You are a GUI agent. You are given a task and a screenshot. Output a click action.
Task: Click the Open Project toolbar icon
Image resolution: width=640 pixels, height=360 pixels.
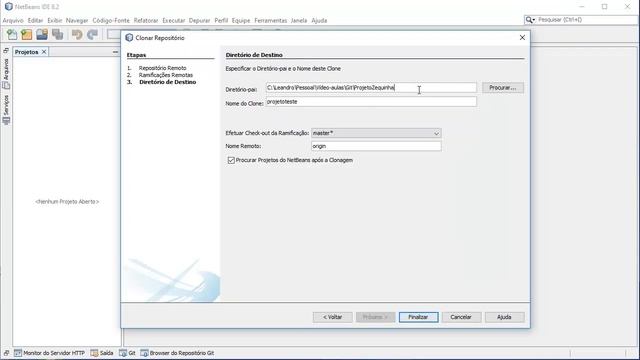42,35
